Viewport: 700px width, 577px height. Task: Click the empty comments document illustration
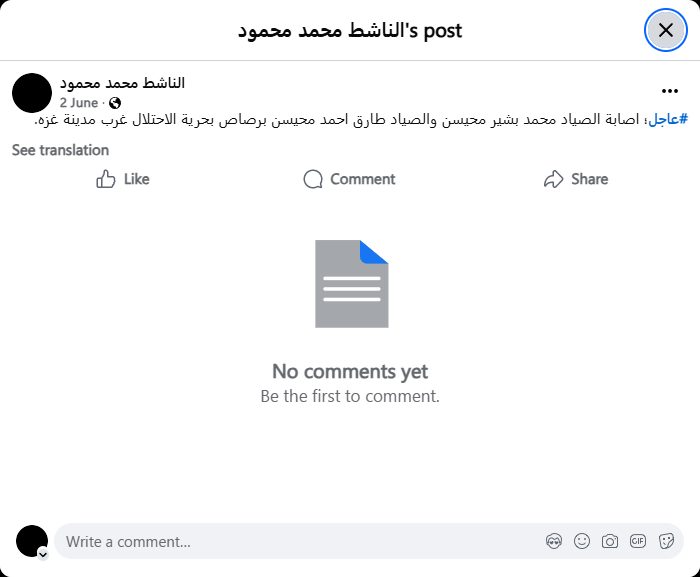351,284
